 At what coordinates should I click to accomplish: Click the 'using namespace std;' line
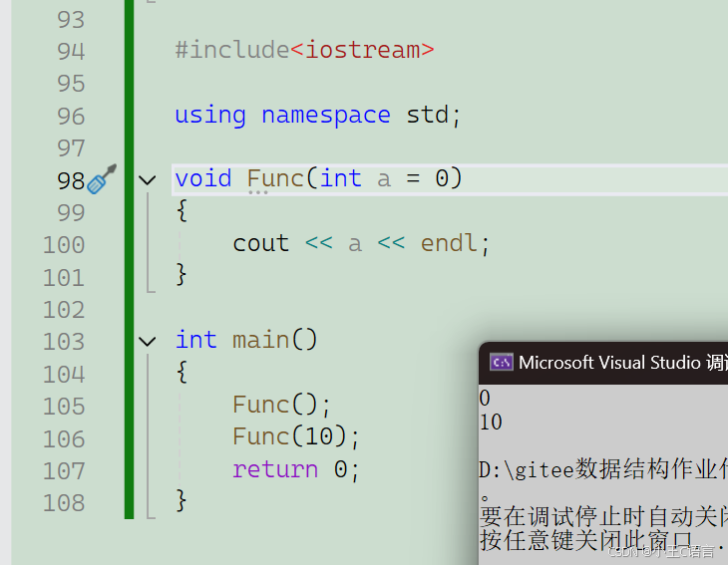[317, 115]
